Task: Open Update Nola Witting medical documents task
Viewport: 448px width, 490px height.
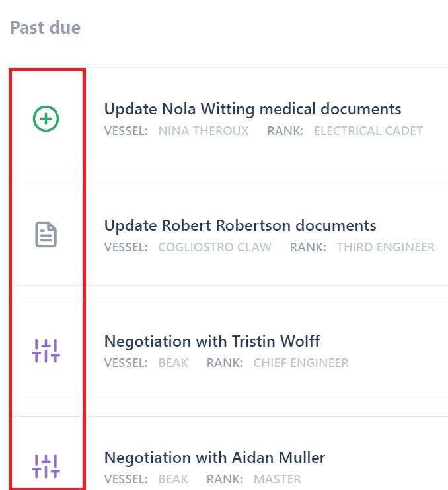Action: (252, 109)
